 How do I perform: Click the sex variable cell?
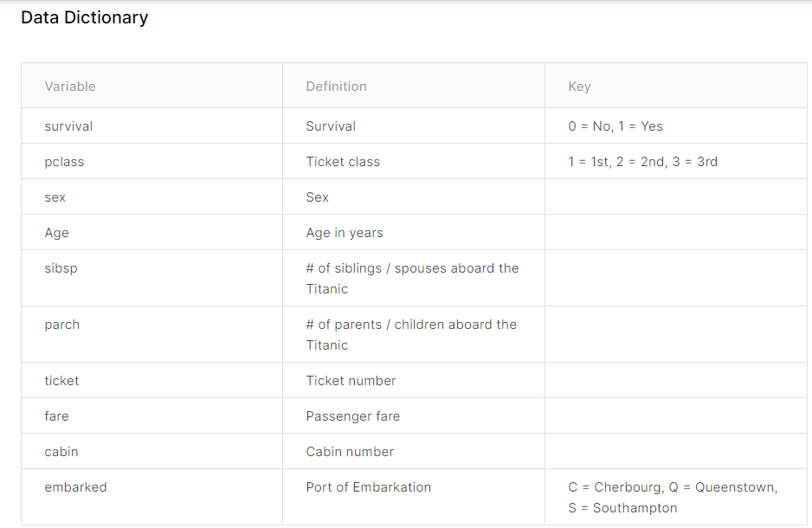pos(55,197)
